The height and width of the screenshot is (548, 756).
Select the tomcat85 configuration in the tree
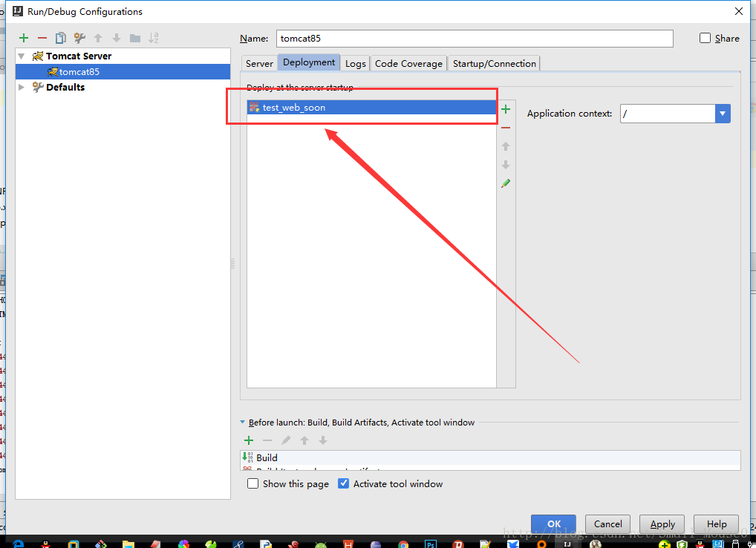[123, 72]
